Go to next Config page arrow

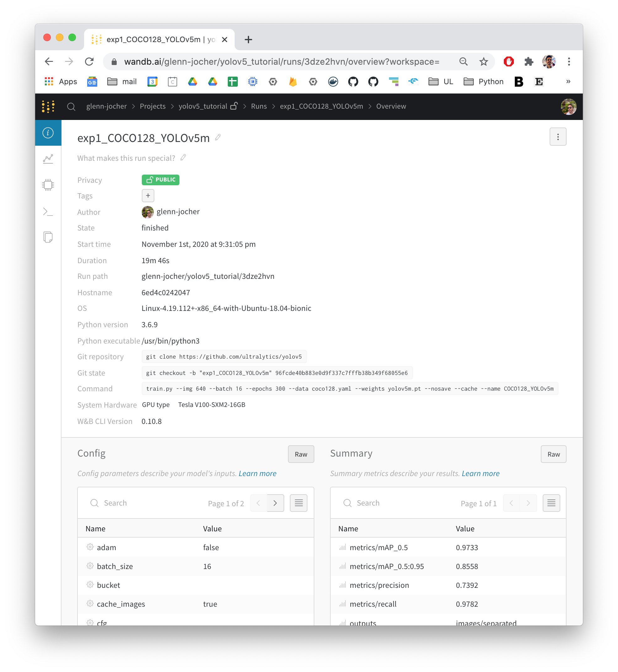[275, 503]
